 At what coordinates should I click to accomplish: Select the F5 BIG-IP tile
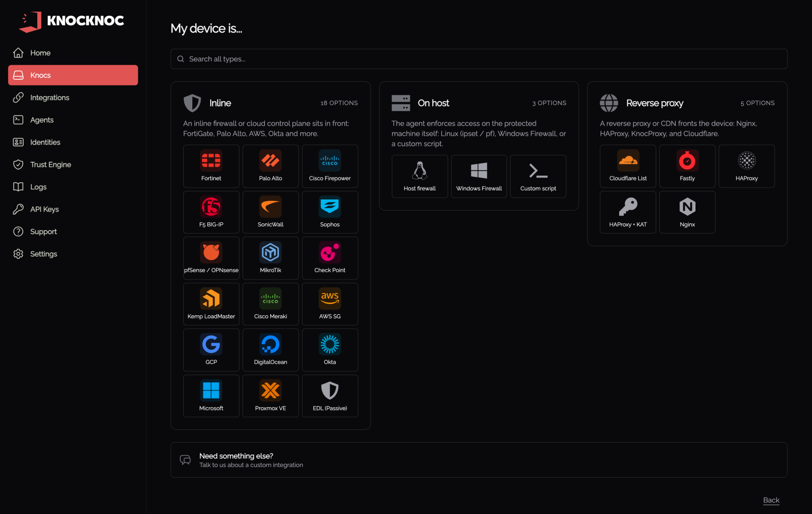pyautogui.click(x=211, y=212)
